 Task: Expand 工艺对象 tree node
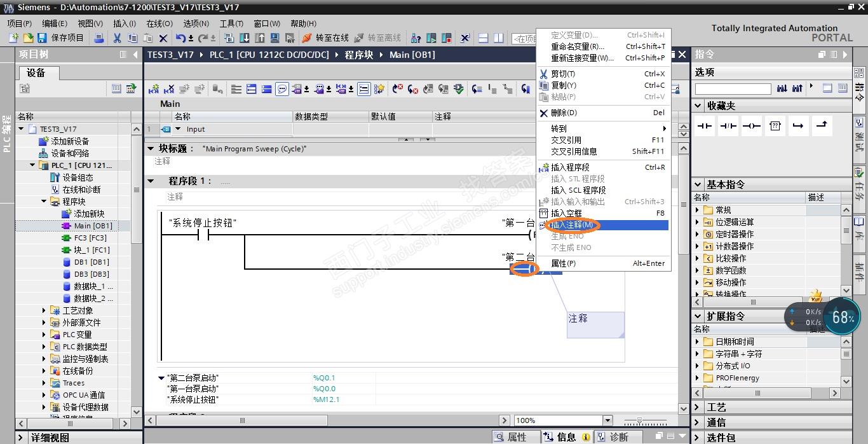click(44, 310)
